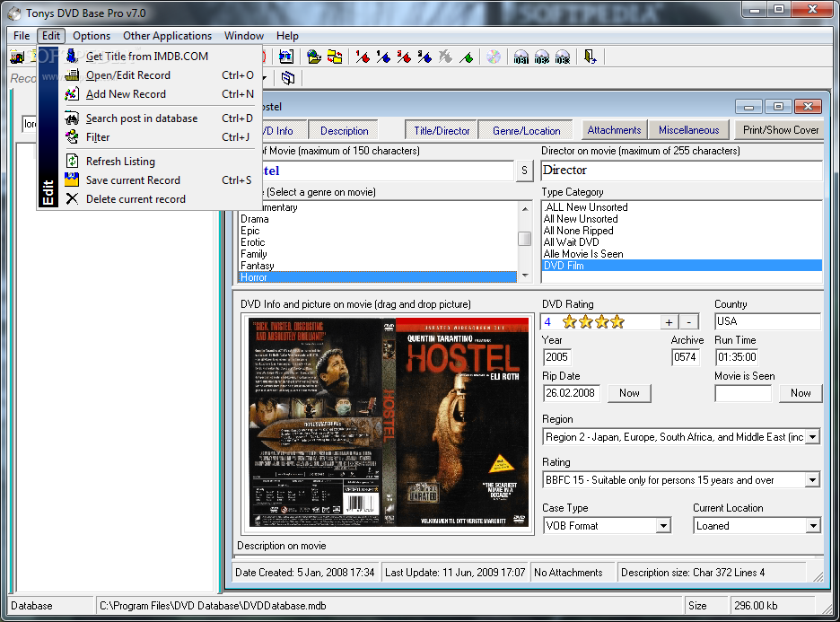Click genre list scroll down arrow
This screenshot has width=840, height=622.
(x=525, y=276)
